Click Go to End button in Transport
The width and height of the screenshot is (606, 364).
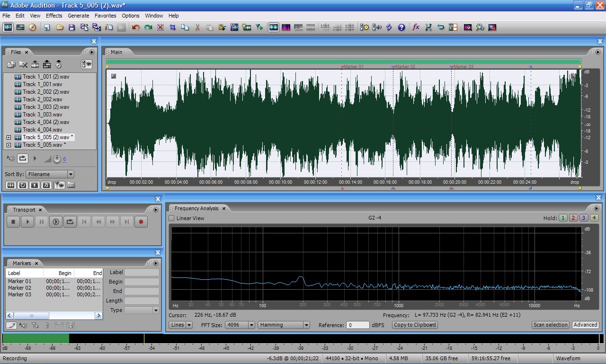click(126, 222)
